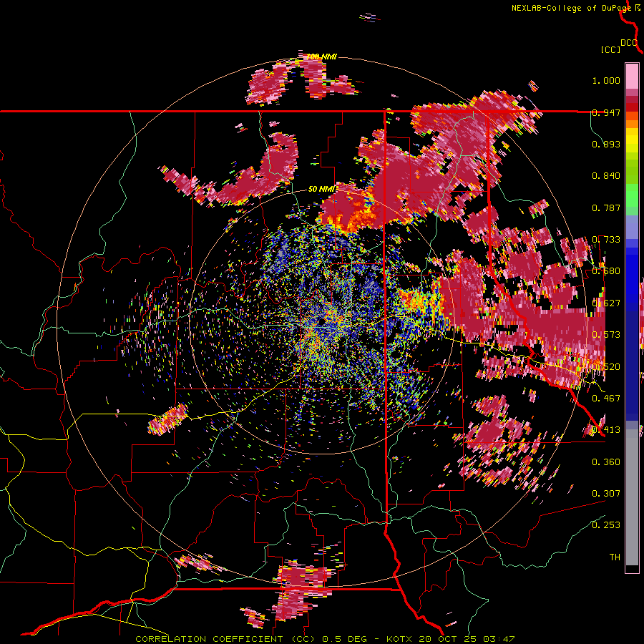
Task: Click the 03:47 timestamp in caption
Action: (x=501, y=639)
